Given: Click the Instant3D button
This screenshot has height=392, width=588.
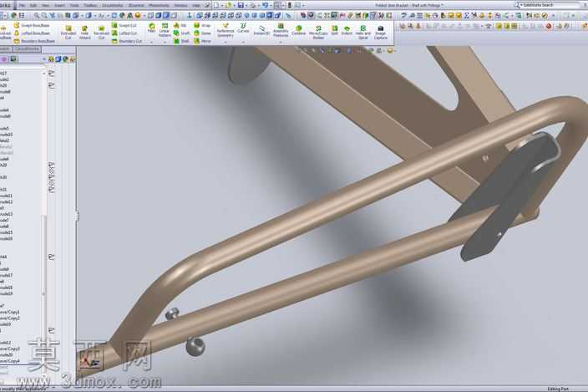Looking at the screenshot, I should (261, 30).
